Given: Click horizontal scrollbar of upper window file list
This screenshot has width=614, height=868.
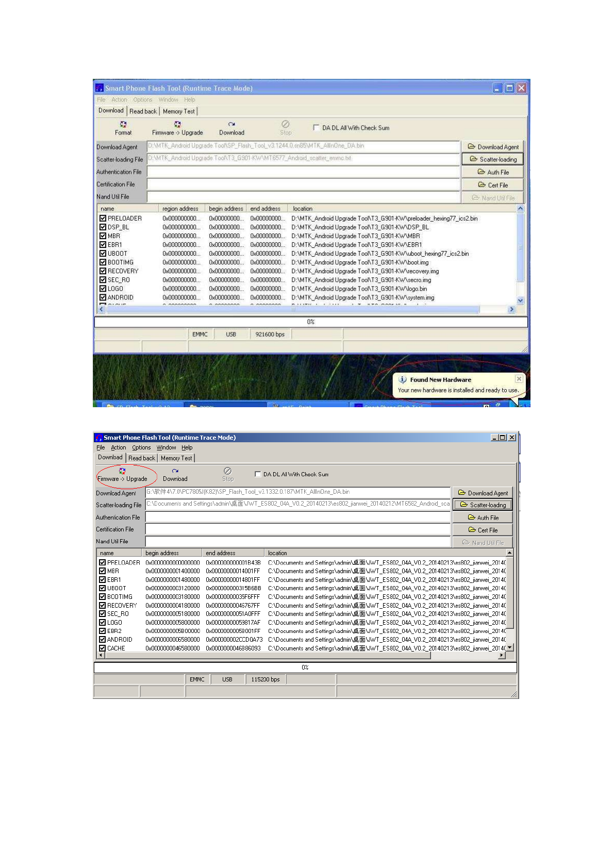Looking at the screenshot, I should coord(307,310).
